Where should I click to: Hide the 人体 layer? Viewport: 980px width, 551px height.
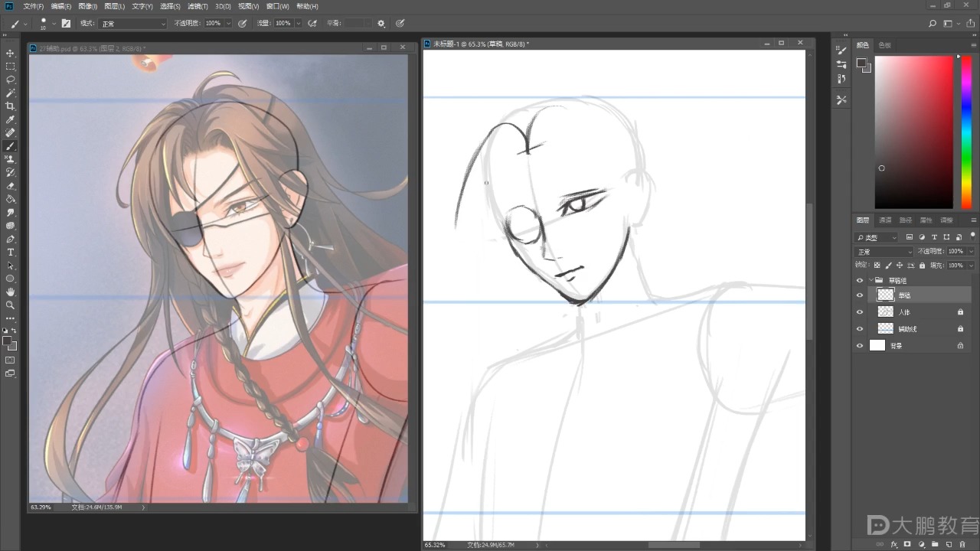860,312
